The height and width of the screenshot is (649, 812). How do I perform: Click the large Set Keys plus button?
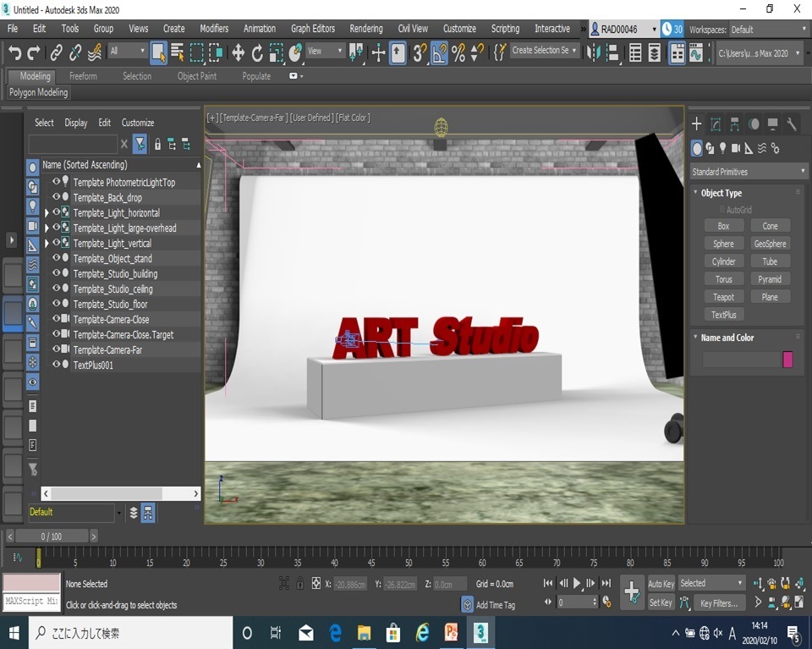point(632,592)
